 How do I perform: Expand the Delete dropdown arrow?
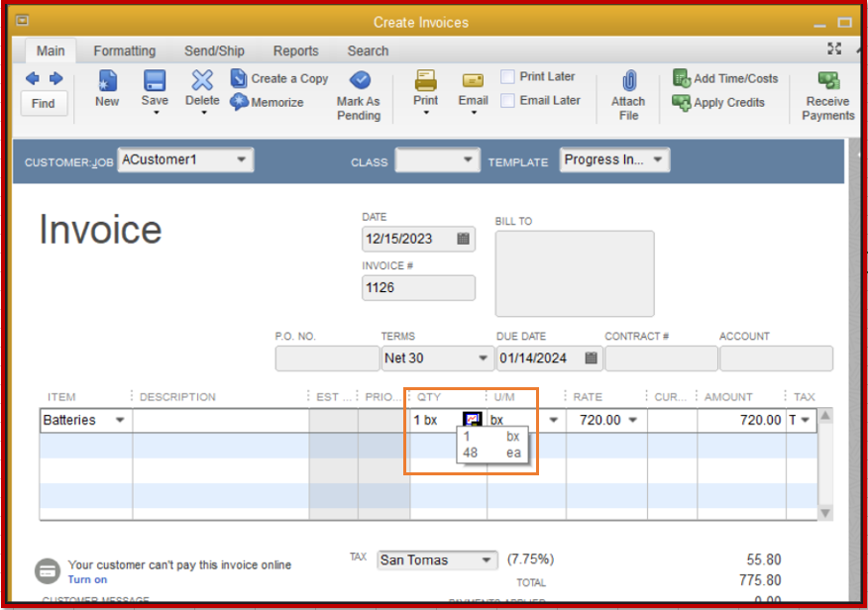click(x=204, y=113)
